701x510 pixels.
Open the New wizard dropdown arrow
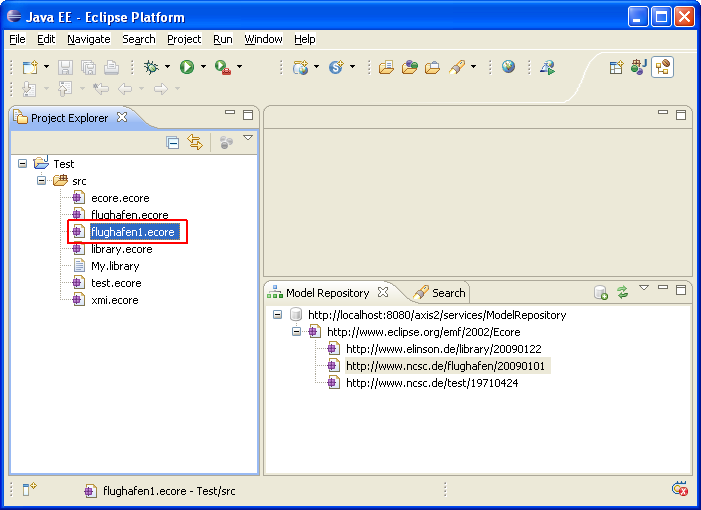point(46,67)
